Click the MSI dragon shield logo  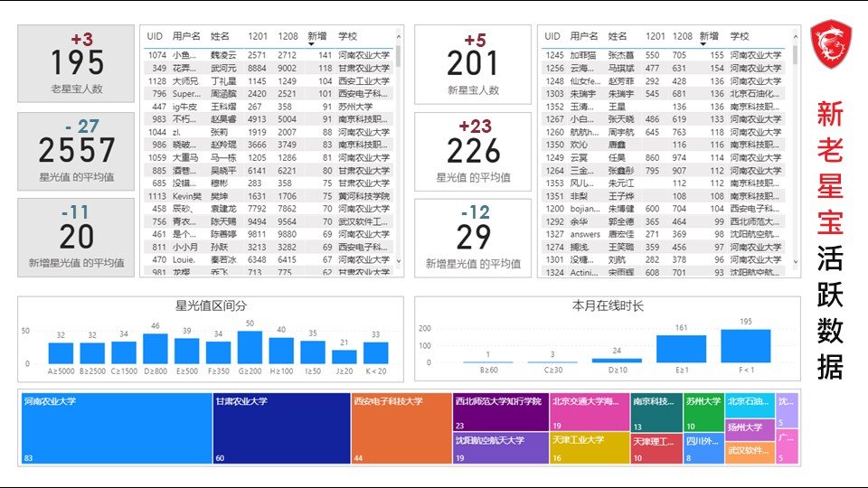pyautogui.click(x=831, y=44)
